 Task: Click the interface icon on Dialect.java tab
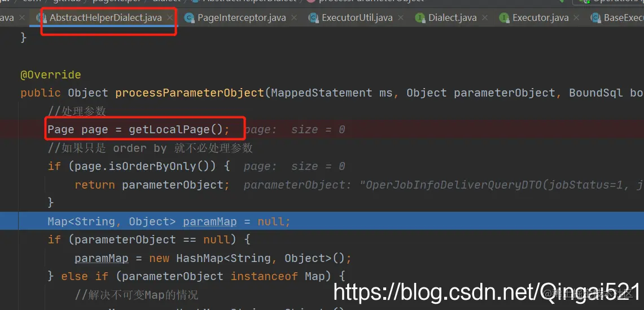point(420,18)
